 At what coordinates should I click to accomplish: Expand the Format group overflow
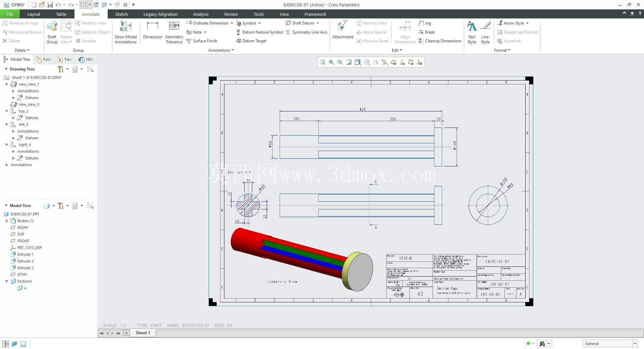[502, 50]
